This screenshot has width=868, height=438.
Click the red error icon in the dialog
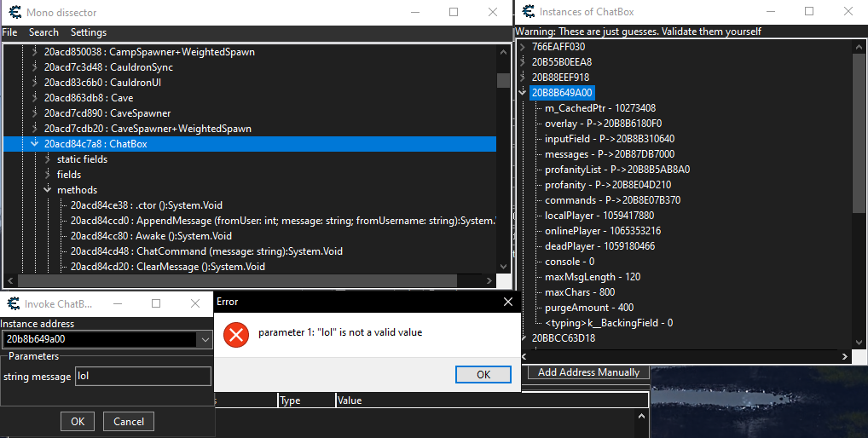tap(235, 334)
